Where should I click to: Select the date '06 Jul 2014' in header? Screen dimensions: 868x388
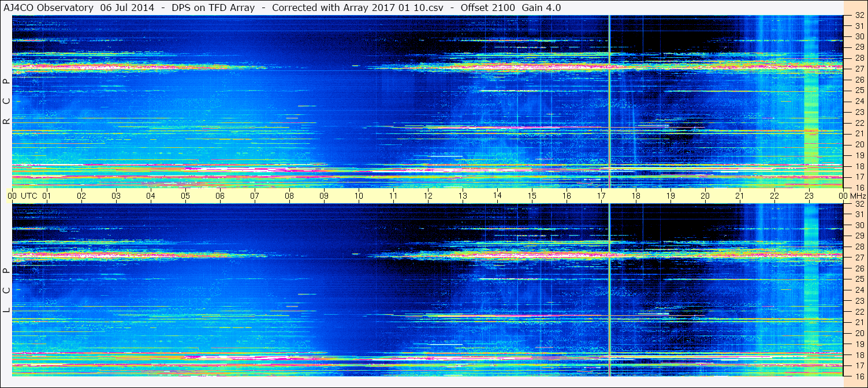(128, 8)
